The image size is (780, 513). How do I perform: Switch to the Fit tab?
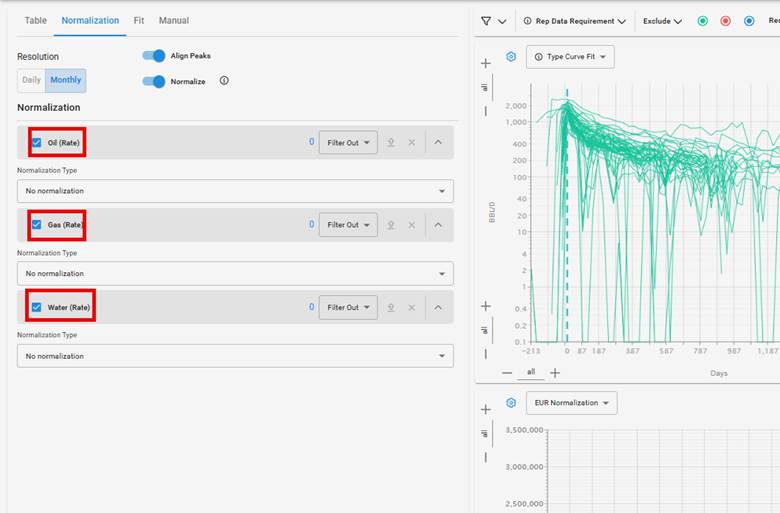pyautogui.click(x=139, y=20)
